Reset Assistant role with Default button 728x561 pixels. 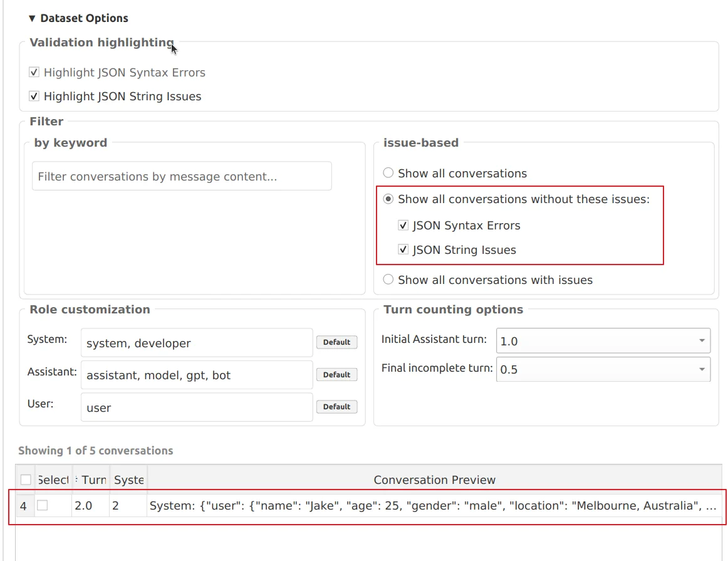tap(336, 374)
